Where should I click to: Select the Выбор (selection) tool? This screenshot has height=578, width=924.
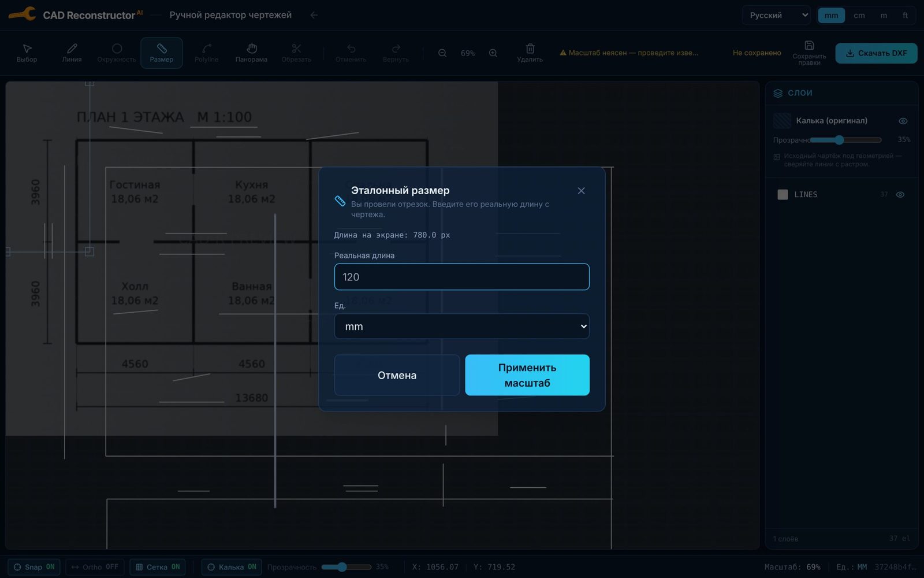[27, 53]
